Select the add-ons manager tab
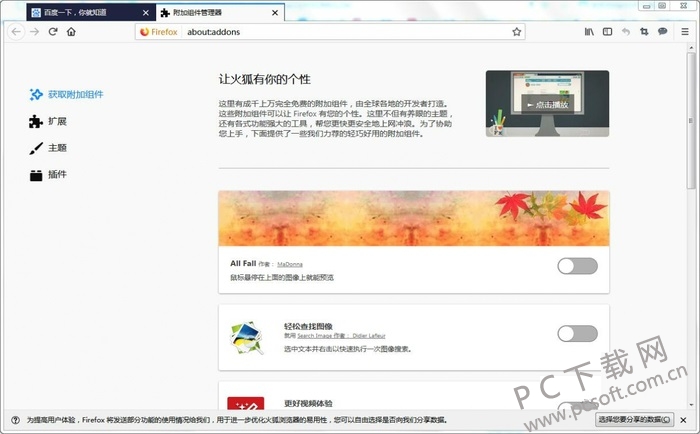Screen dimensions: 700x434 pyautogui.click(x=219, y=13)
